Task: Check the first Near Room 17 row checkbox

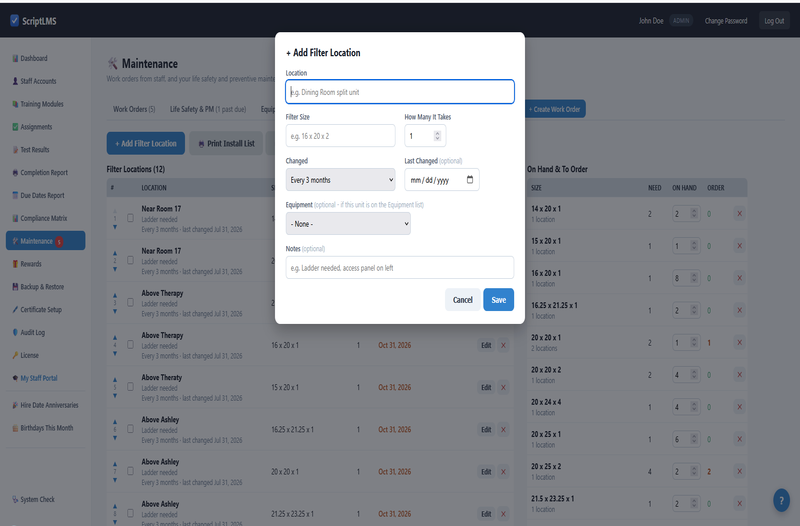Action: [131, 218]
